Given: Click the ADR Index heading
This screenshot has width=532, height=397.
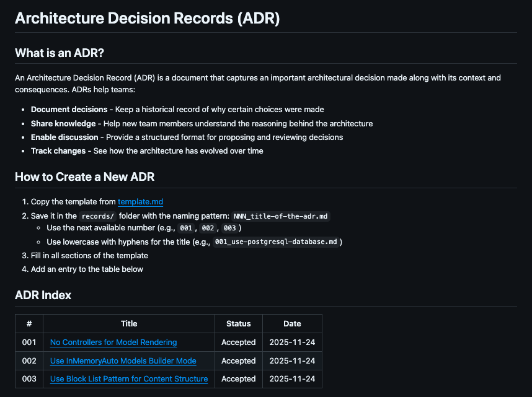Looking at the screenshot, I should pos(43,295).
